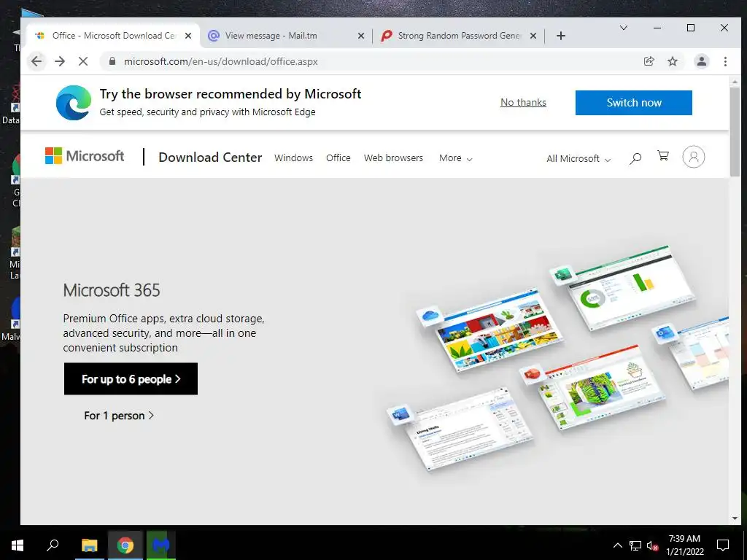Click the Microsoft logo
The image size is (747, 560).
click(85, 156)
